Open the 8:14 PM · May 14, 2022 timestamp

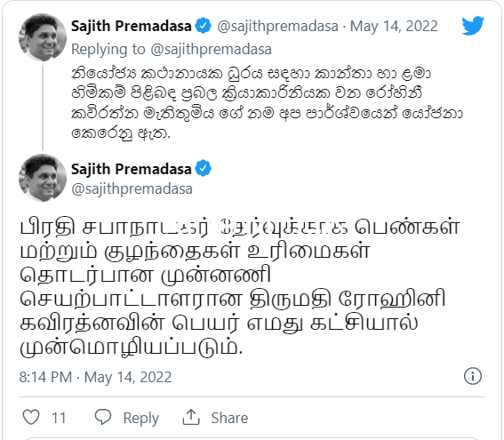click(x=95, y=377)
